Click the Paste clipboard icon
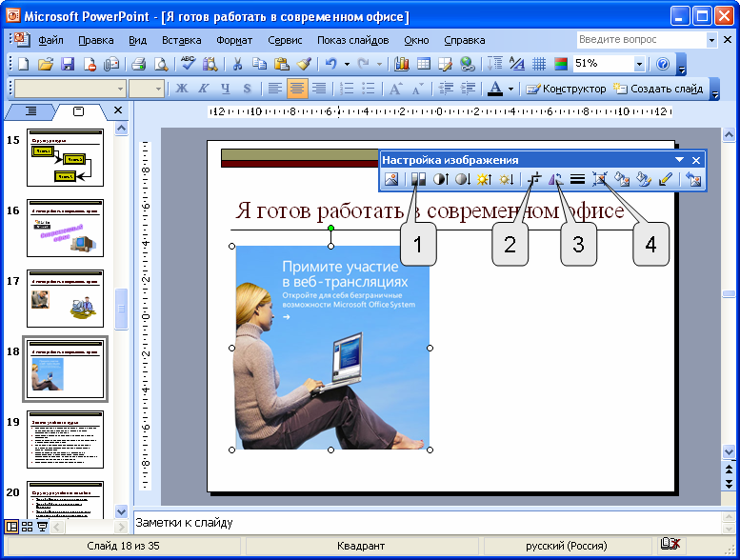Viewport: 740px width, 560px height. click(x=281, y=64)
